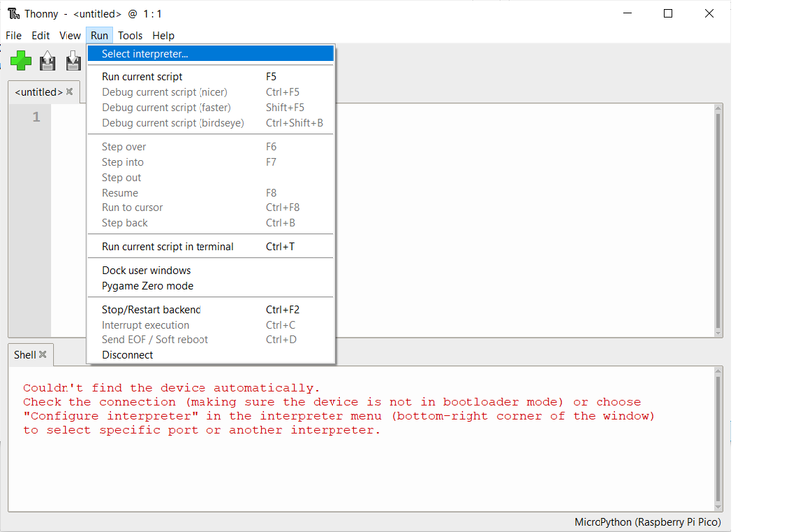Click Shell scrollbar up arrow
Screen dimensions: 800x532
click(x=718, y=371)
